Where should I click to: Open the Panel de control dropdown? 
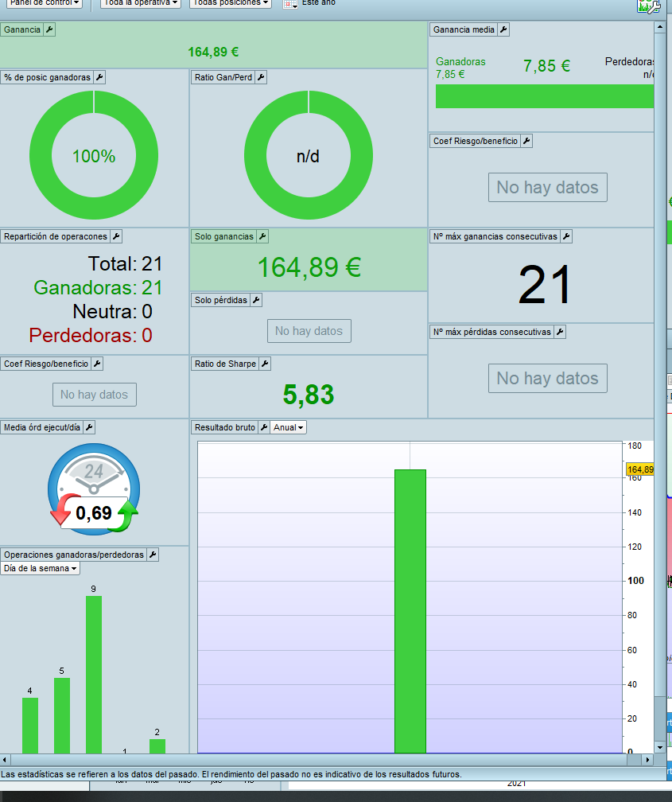point(45,3)
